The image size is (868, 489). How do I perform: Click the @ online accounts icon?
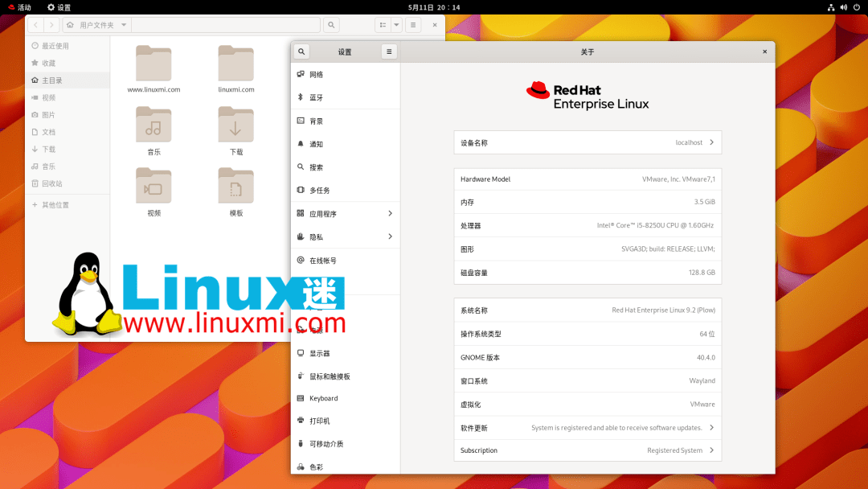301,260
